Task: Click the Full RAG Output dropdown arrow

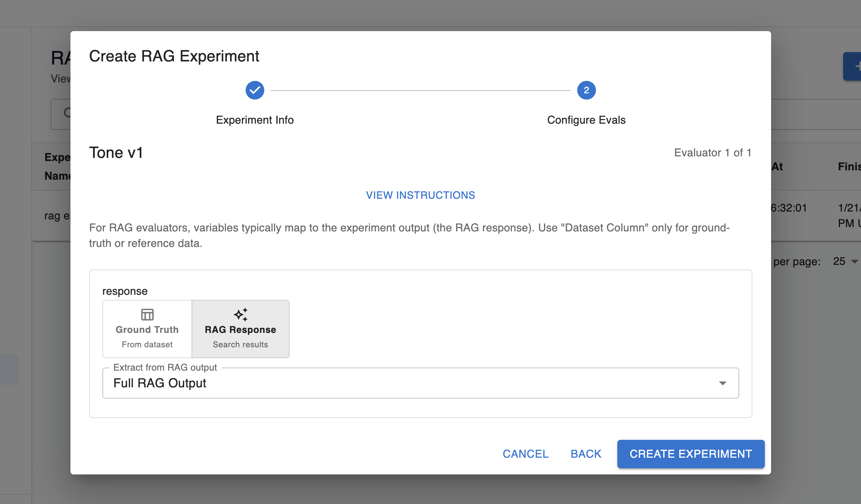Action: pos(723,383)
